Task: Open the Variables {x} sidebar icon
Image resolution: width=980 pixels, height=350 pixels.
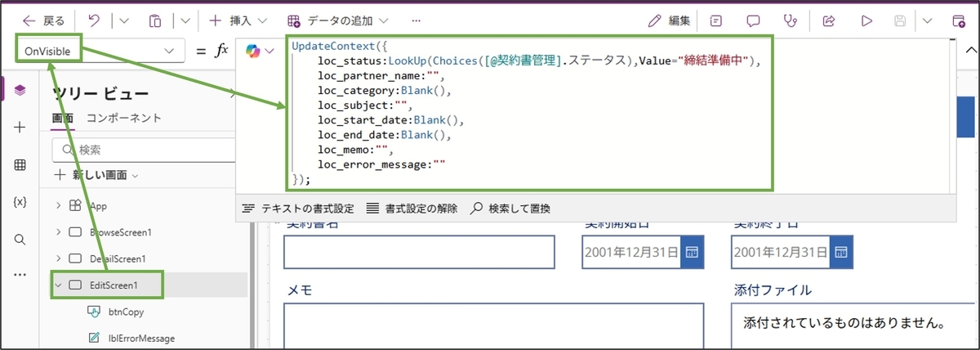Action: (x=20, y=202)
